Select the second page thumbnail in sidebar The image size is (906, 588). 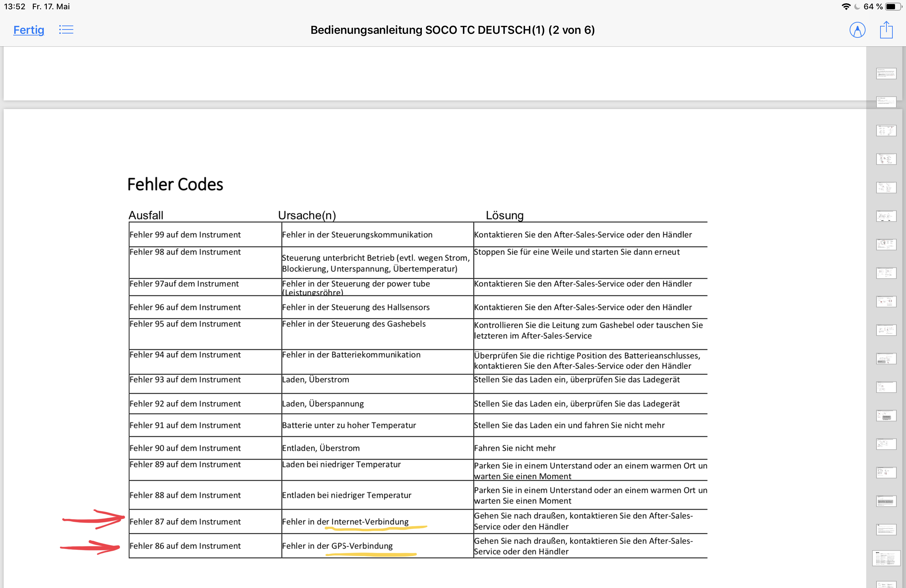pos(886,102)
